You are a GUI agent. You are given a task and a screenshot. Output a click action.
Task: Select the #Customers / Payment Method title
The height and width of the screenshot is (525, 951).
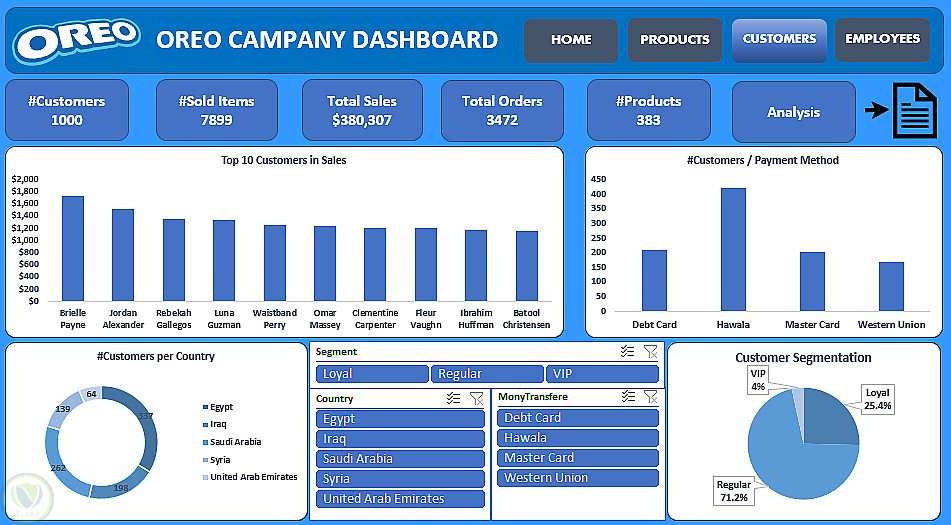[762, 161]
